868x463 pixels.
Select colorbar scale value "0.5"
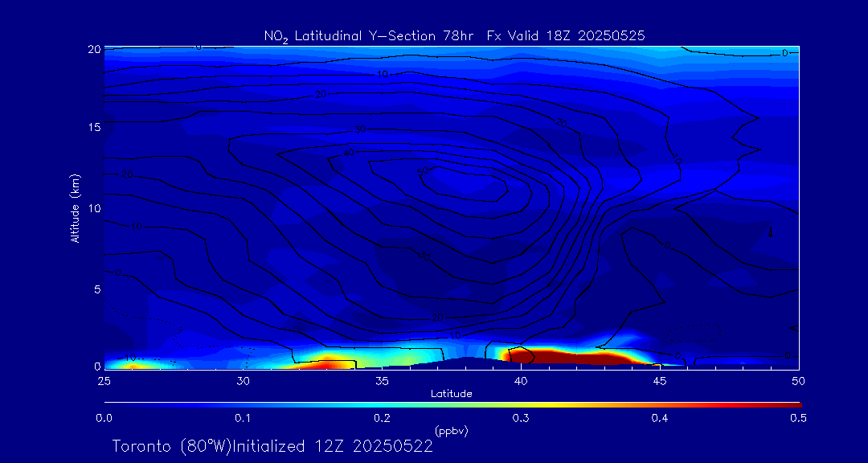(x=798, y=418)
